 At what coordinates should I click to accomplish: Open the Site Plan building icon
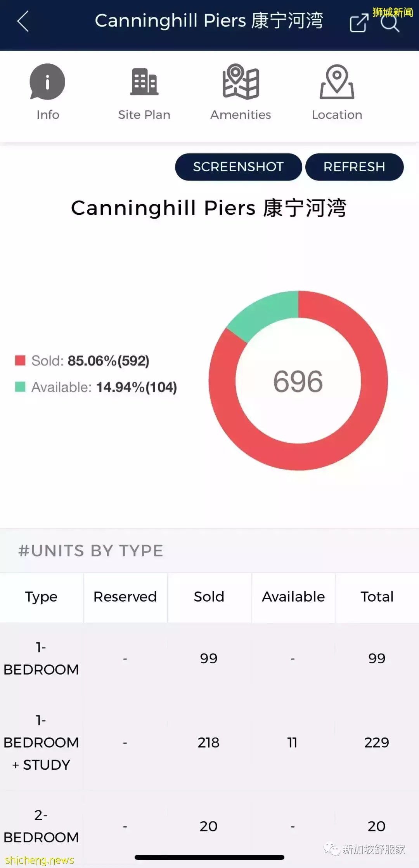click(x=144, y=82)
